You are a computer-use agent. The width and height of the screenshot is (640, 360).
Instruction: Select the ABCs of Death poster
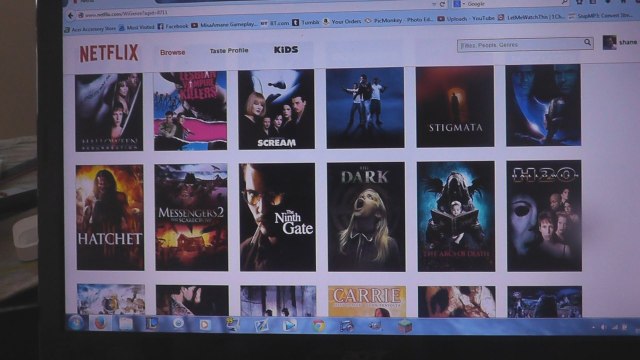[456, 216]
